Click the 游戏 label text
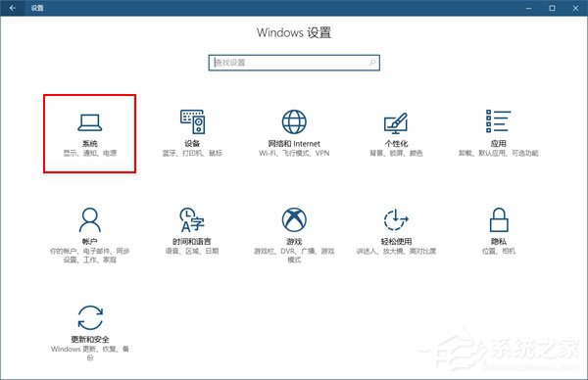Screen dimensions: 588x380 click(294, 241)
